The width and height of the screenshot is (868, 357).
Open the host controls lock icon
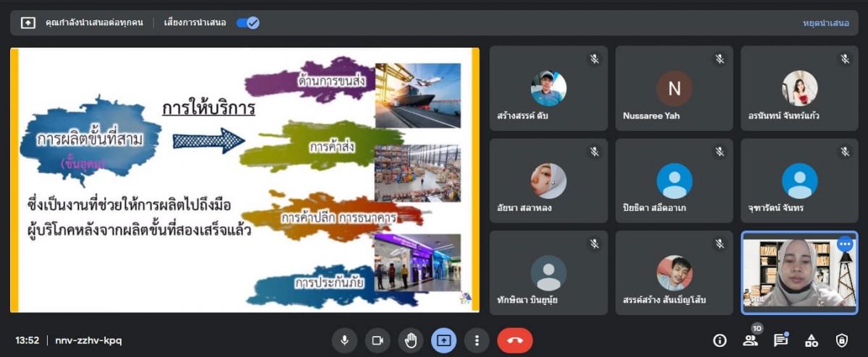pos(842,340)
